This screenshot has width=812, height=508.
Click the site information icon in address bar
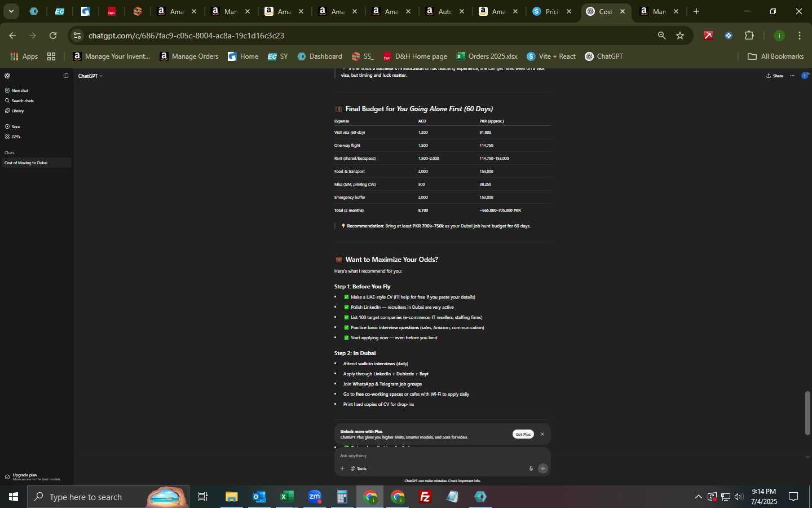tap(77, 36)
